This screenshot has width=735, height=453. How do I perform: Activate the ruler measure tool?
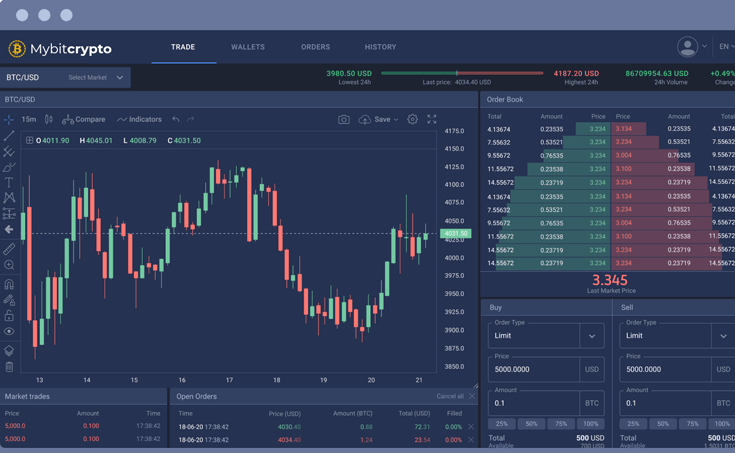tap(9, 249)
